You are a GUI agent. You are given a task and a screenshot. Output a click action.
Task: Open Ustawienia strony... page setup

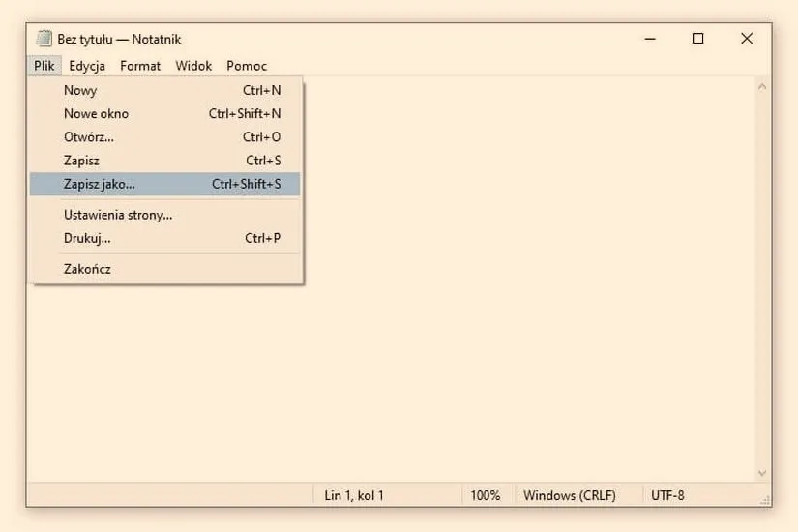tap(164, 215)
